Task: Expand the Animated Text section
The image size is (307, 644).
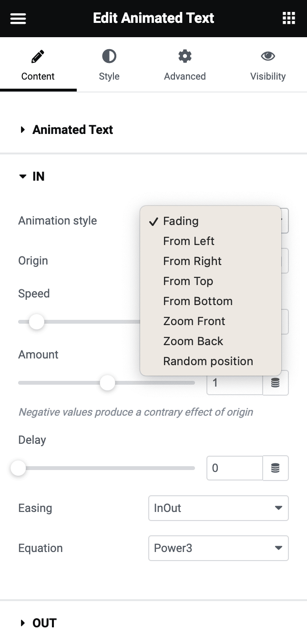Action: 72,130
